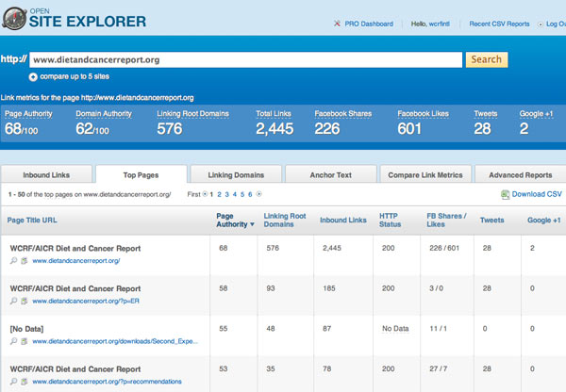
Task: Switch to Compare Link Metrics tab
Action: [x=425, y=175]
